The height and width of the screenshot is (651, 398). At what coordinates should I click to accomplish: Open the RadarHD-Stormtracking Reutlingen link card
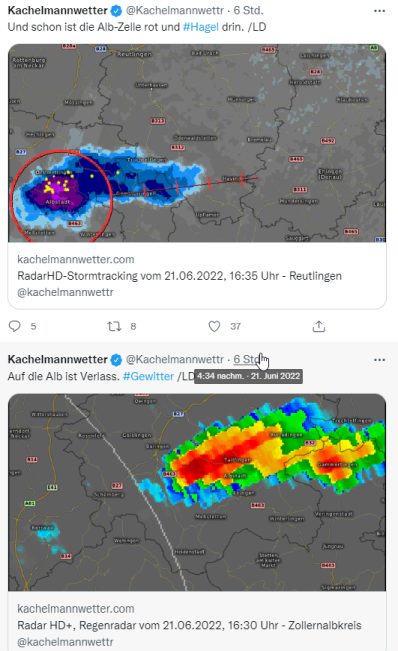[x=197, y=276]
